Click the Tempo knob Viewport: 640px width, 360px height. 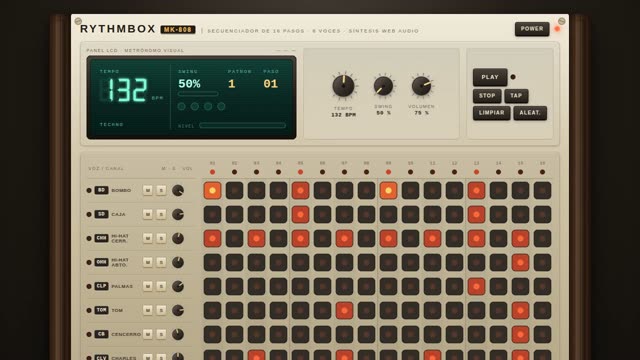pos(343,86)
